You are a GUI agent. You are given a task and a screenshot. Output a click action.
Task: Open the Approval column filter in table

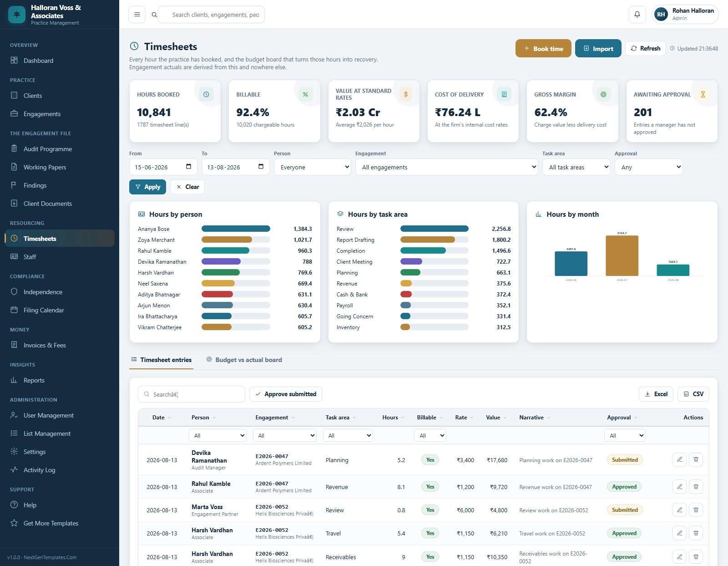(625, 435)
